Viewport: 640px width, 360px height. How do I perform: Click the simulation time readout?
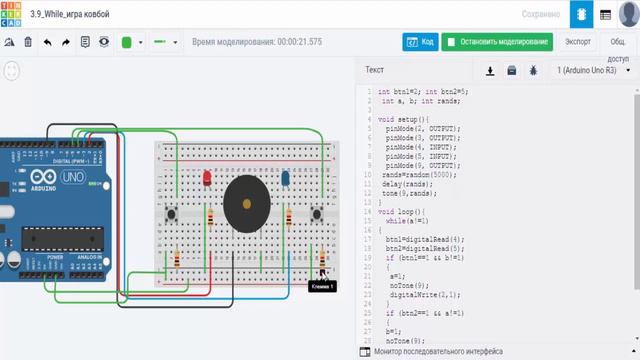[x=257, y=42]
